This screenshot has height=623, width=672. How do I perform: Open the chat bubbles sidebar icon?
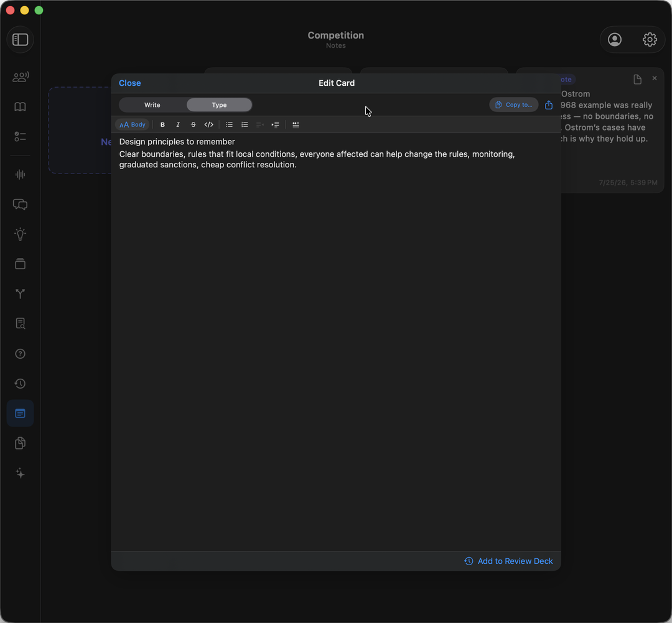click(20, 204)
